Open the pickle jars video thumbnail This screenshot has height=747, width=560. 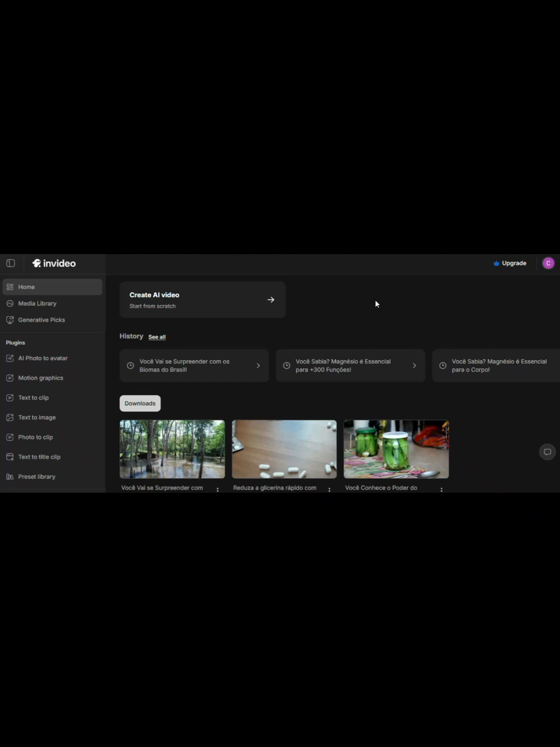coord(396,449)
